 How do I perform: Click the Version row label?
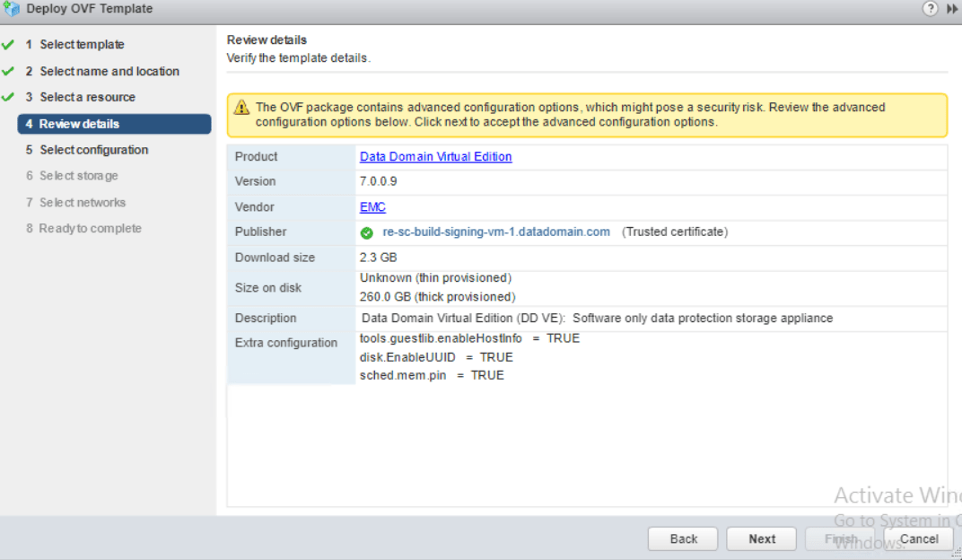pos(255,181)
